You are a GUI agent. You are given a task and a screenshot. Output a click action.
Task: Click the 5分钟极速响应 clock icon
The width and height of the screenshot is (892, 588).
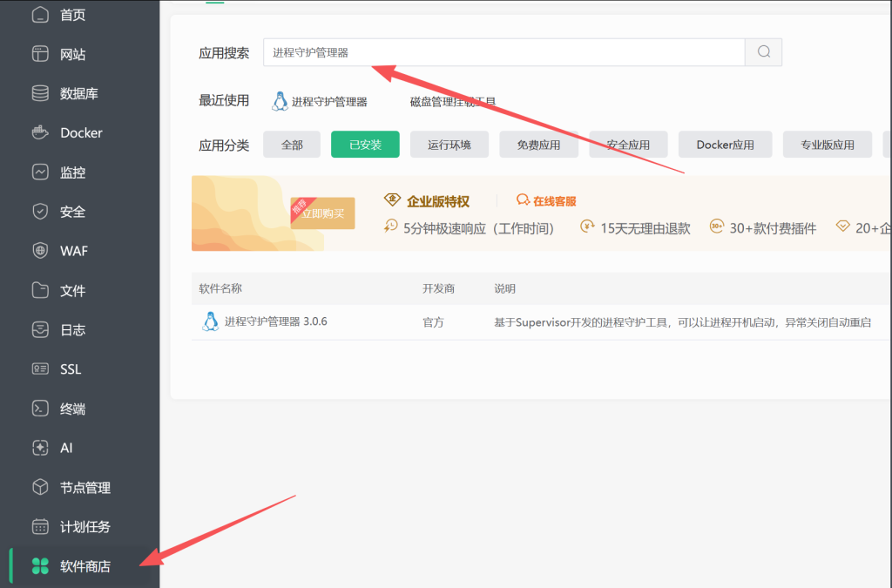click(391, 226)
